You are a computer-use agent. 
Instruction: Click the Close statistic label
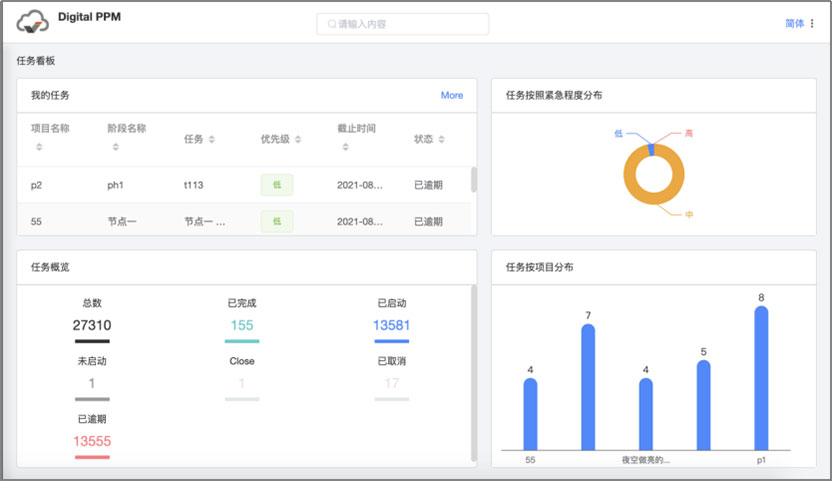[242, 361]
